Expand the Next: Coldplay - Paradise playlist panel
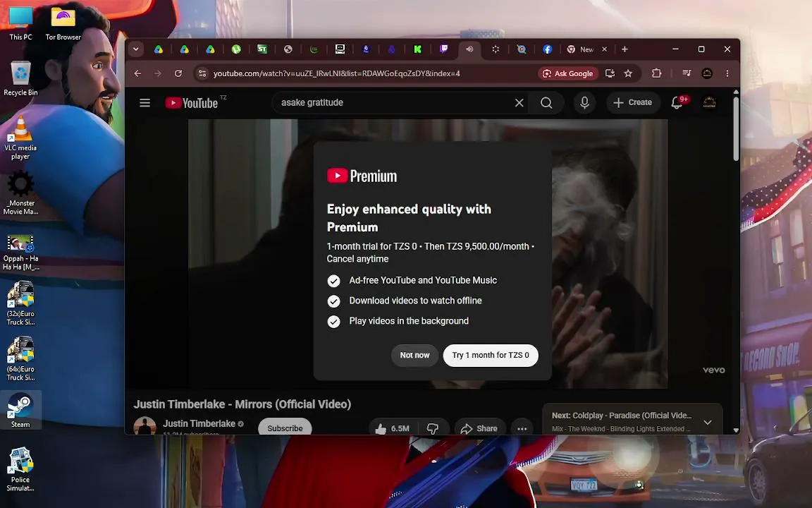The height and width of the screenshot is (508, 812). (708, 422)
